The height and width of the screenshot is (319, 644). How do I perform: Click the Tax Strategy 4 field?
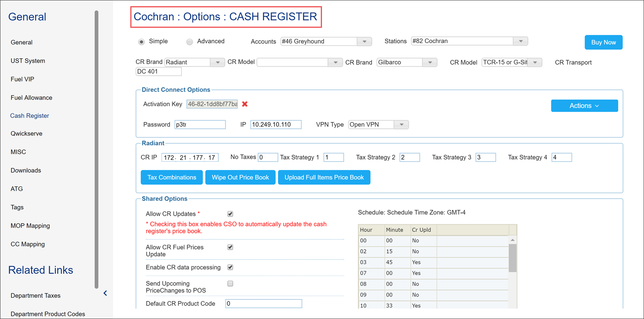coord(562,157)
